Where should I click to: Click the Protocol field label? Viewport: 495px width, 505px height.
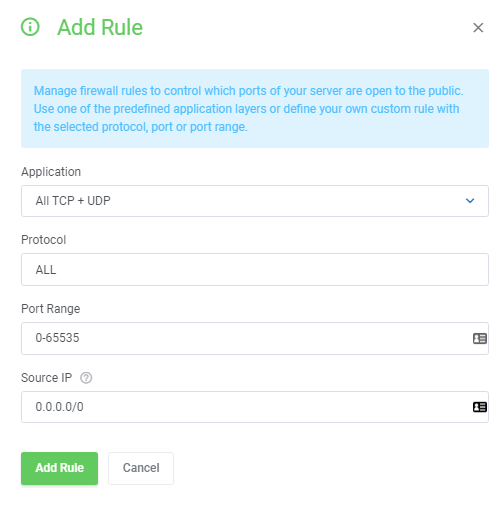44,240
